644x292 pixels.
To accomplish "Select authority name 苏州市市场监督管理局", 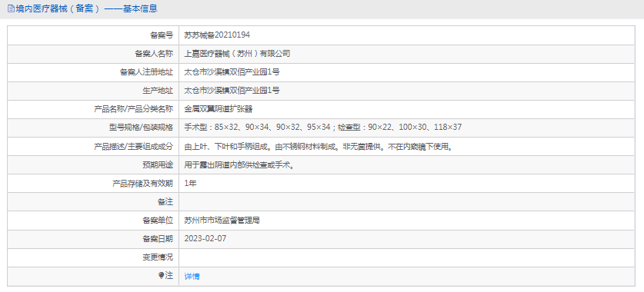I will click(222, 221).
